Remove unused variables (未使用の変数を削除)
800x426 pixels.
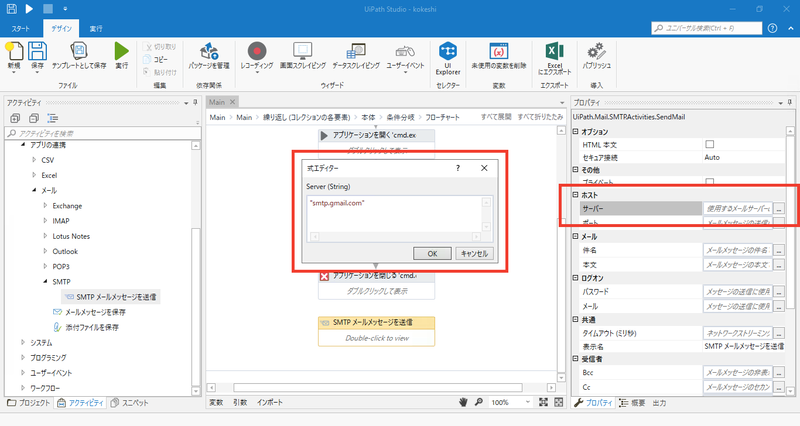[498, 56]
